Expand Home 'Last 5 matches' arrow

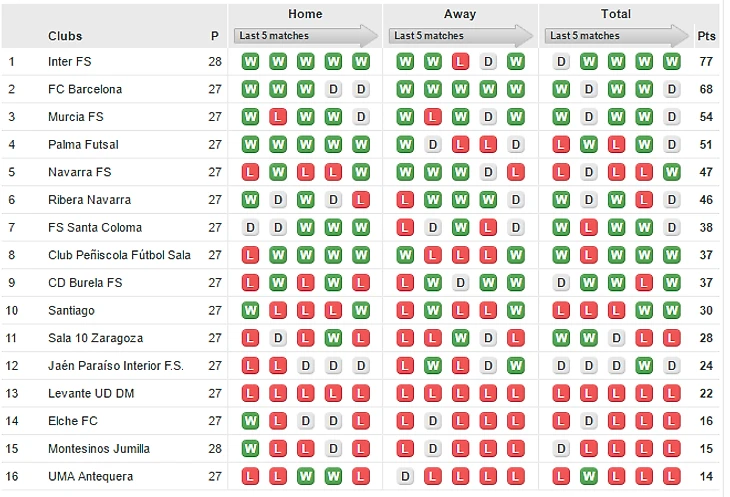(306, 36)
